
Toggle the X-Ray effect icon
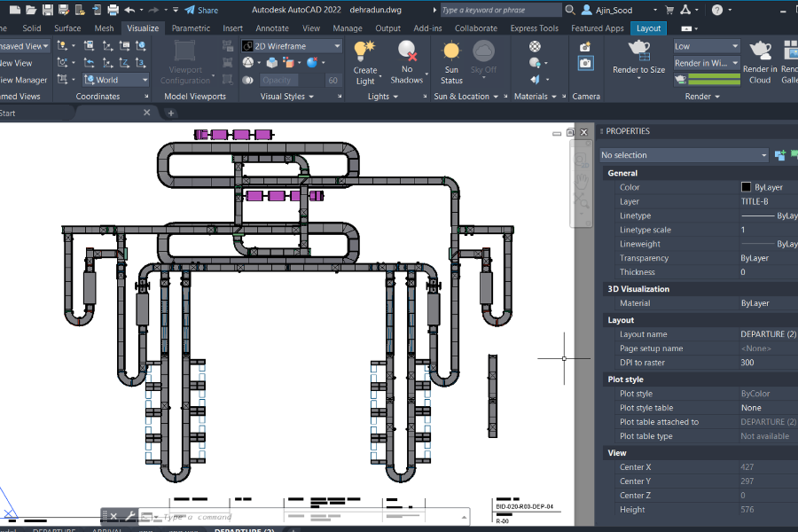pyautogui.click(x=248, y=80)
